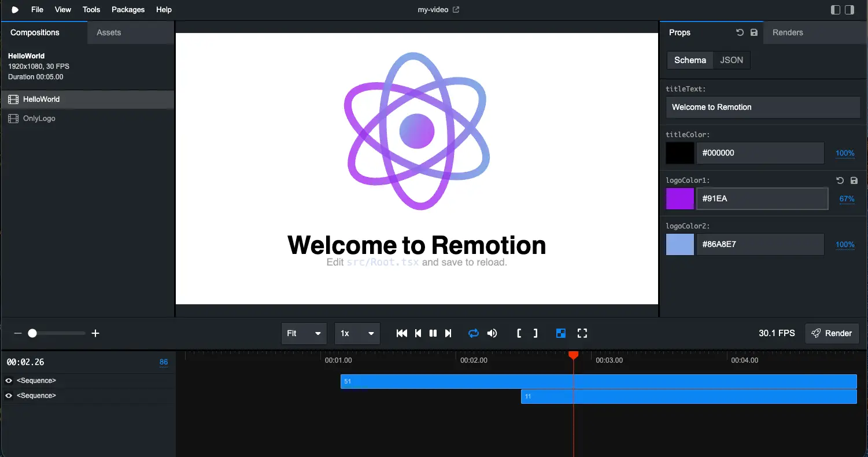Pause the video playback

coord(433,333)
